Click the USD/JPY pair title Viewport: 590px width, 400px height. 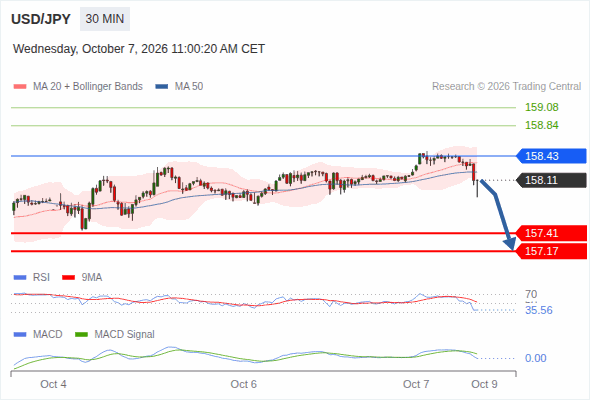[x=41, y=19]
